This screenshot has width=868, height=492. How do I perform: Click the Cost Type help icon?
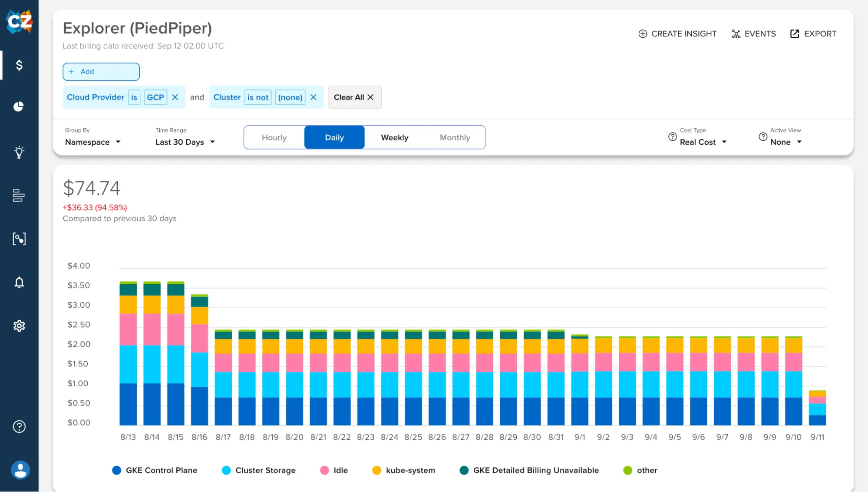point(673,137)
